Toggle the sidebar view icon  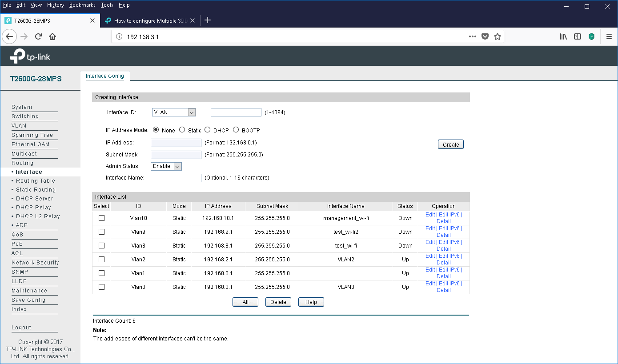pyautogui.click(x=578, y=36)
